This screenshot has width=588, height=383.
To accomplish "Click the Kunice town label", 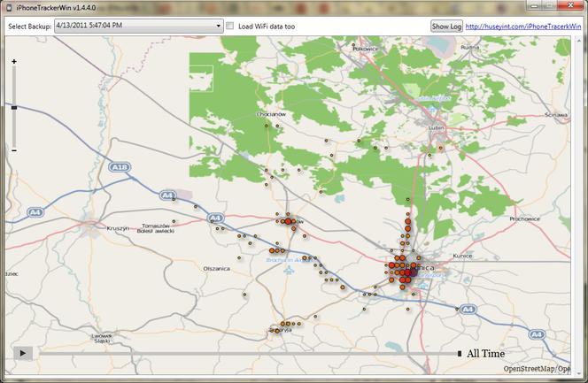I will click(x=462, y=257).
